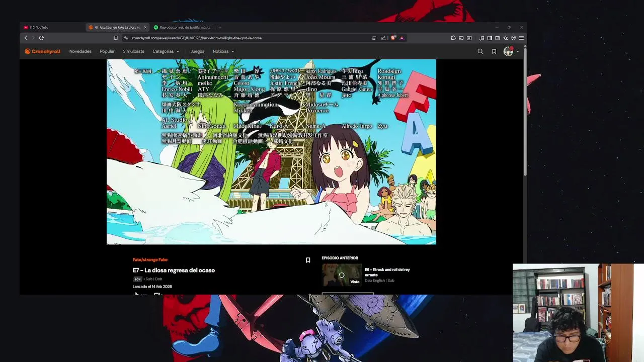
Task: Open Popular in Crunchyroll menu
Action: tap(107, 51)
